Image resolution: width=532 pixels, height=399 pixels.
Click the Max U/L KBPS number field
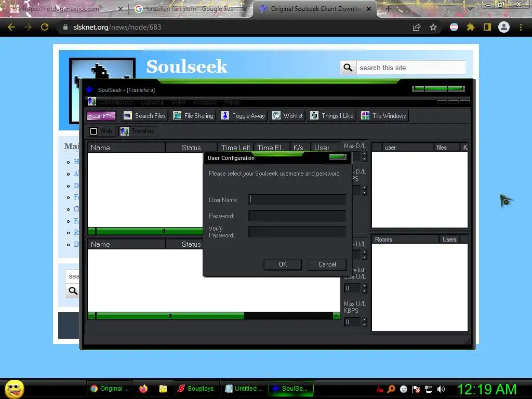352,322
